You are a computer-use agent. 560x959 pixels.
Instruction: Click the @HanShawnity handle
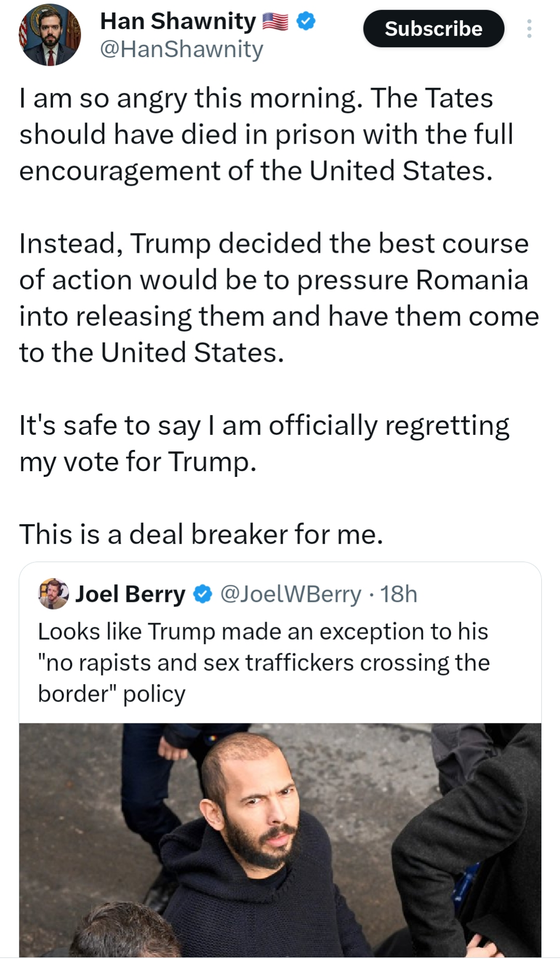181,50
